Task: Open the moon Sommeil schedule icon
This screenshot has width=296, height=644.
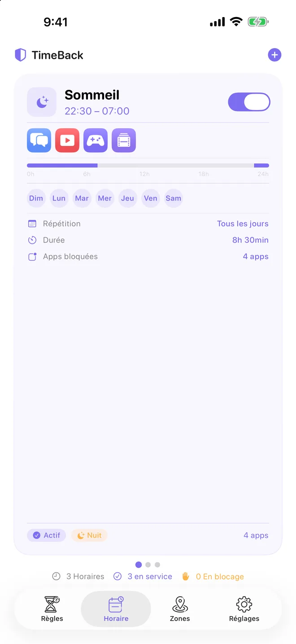Action: [x=42, y=102]
